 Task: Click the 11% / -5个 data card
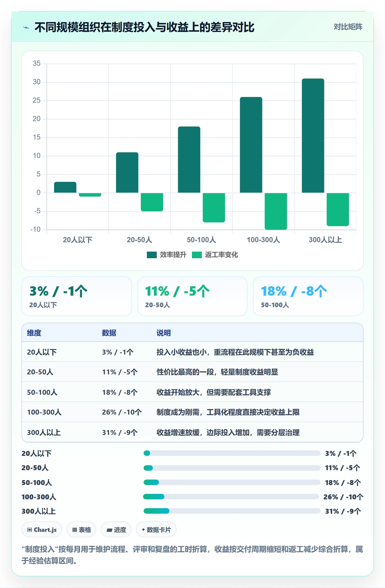(x=193, y=296)
